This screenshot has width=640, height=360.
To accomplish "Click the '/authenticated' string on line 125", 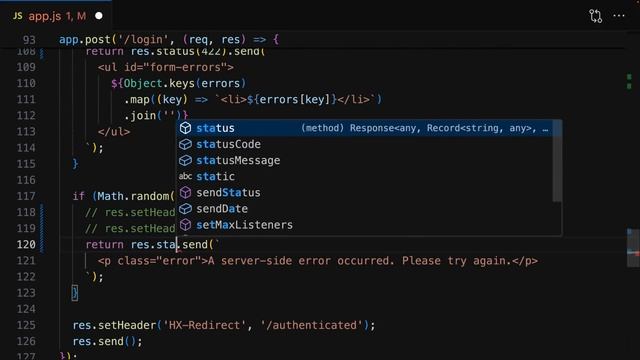I will pos(311,325).
